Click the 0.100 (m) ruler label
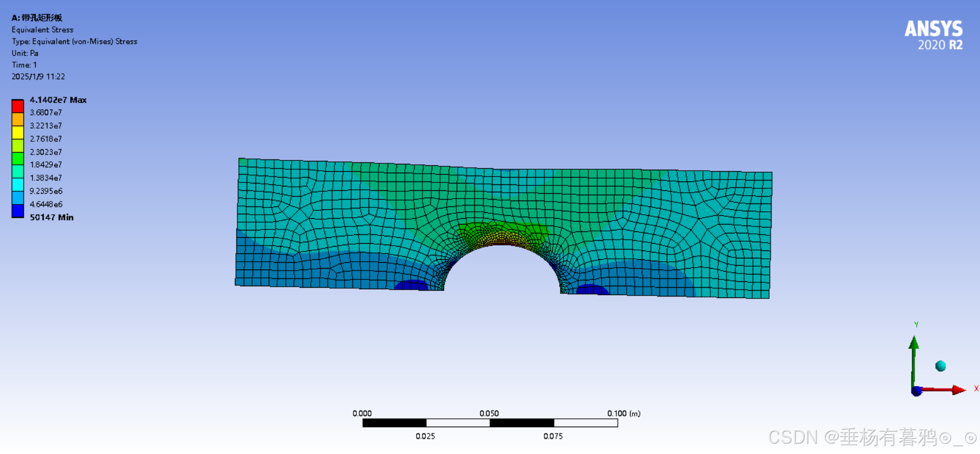Viewport: 980px width, 454px height. point(624,413)
